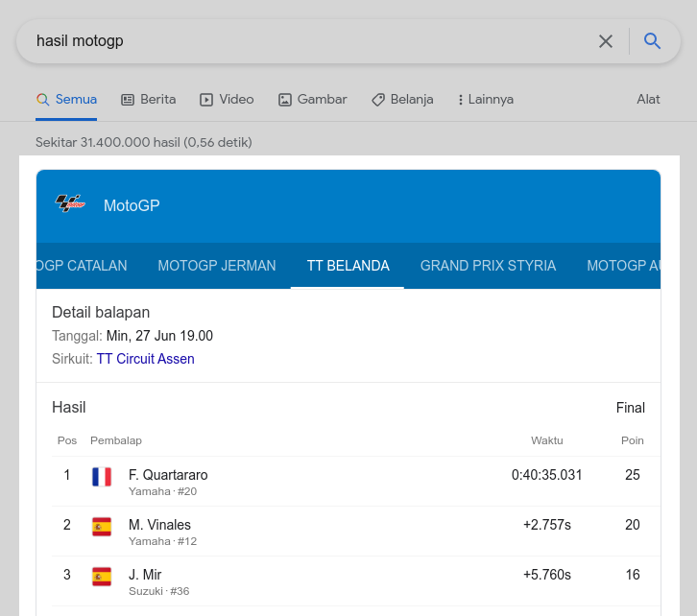The image size is (697, 616).
Task: Select the MotoGP Jerman race tab
Action: tap(217, 266)
